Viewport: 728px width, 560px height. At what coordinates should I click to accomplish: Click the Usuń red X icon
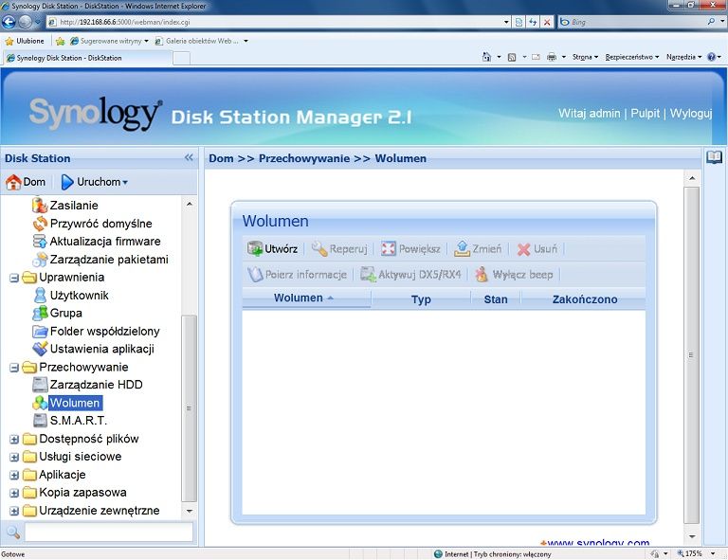(523, 249)
